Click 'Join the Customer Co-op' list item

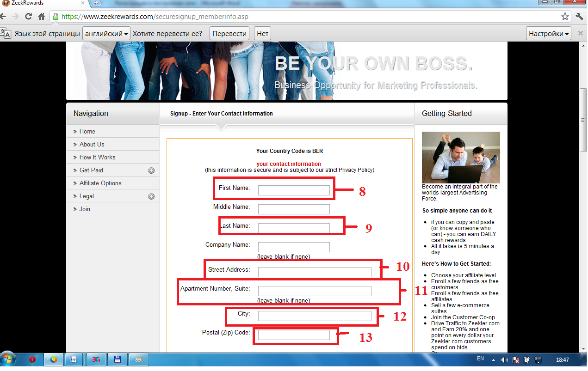(x=463, y=317)
